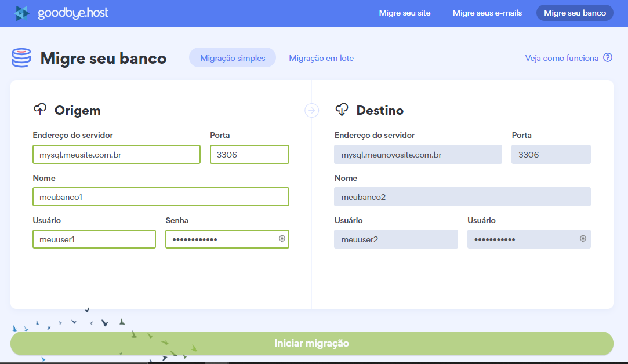The height and width of the screenshot is (364, 628).
Task: Click the goodbye.host logo icon
Action: tap(22, 13)
